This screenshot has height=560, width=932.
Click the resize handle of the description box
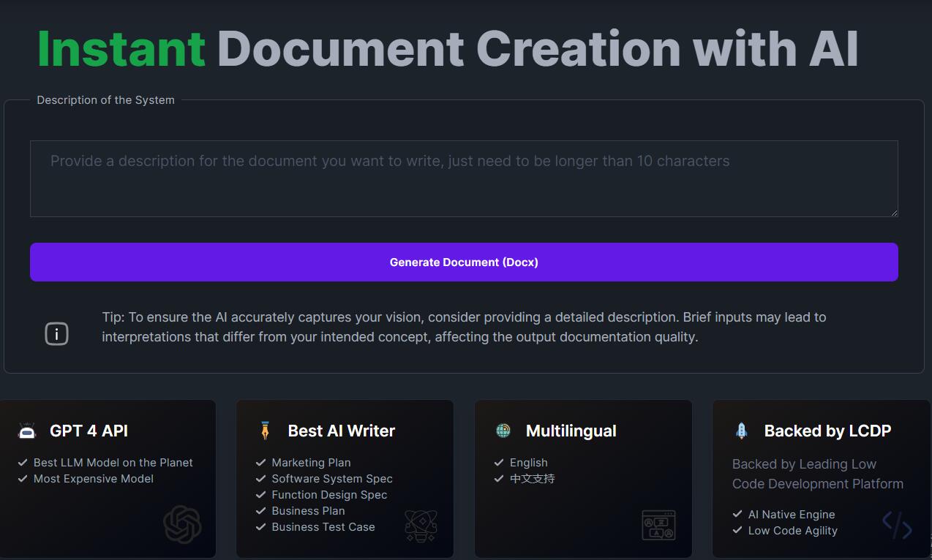[x=894, y=213]
